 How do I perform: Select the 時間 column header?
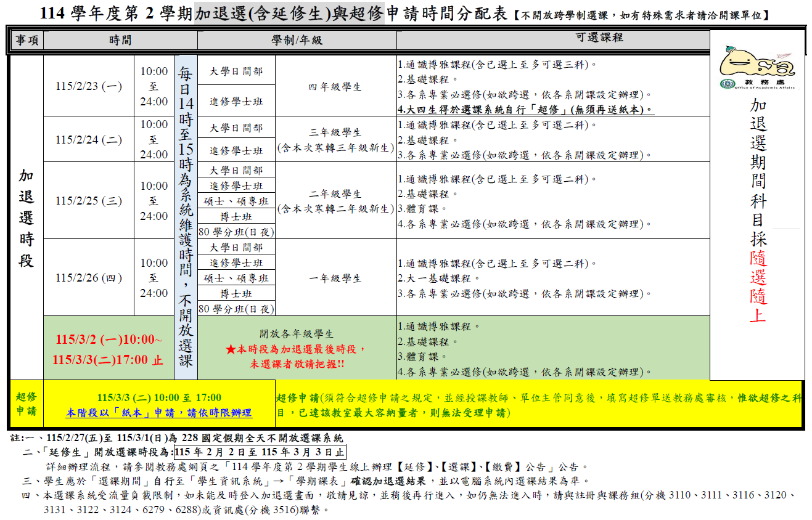click(120, 40)
